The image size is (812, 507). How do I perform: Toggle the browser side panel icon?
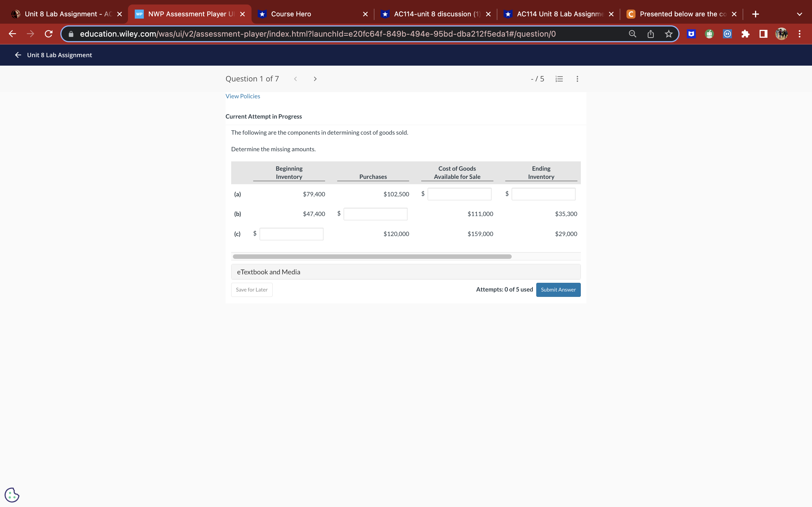763,34
